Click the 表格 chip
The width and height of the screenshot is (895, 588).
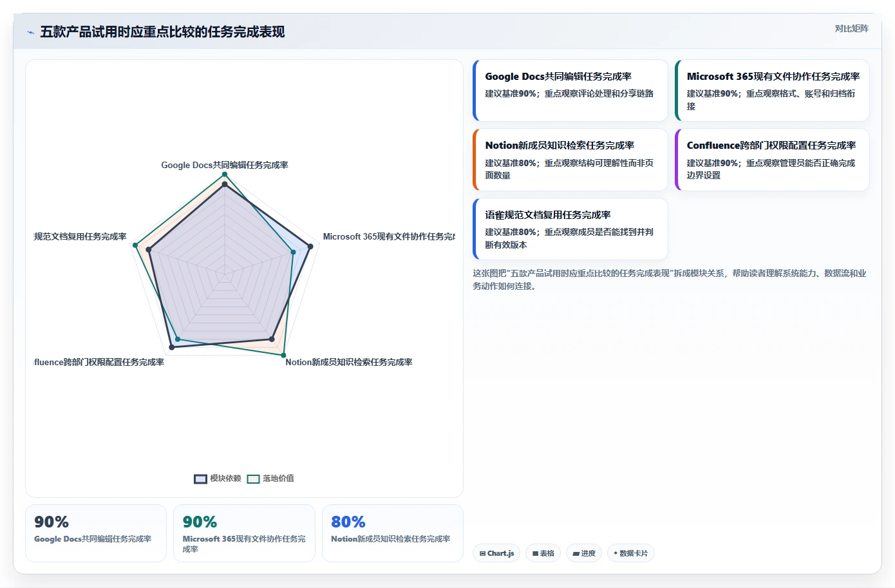tap(543, 553)
